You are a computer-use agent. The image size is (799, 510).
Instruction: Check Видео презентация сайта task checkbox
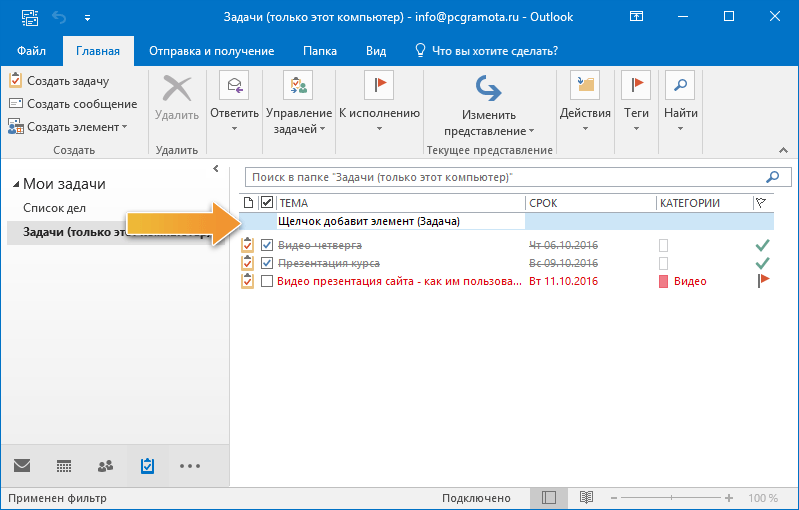pyautogui.click(x=267, y=281)
